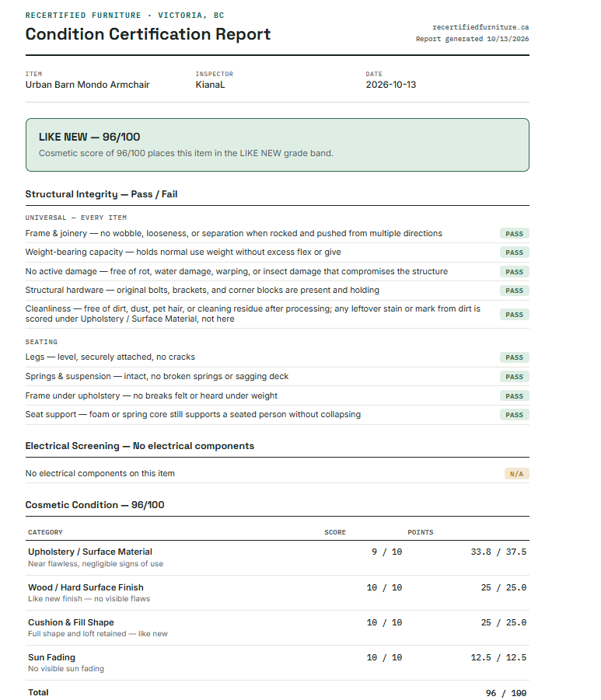This screenshot has width=601, height=700.
Task: Select the Legs check description
Action: click(110, 357)
